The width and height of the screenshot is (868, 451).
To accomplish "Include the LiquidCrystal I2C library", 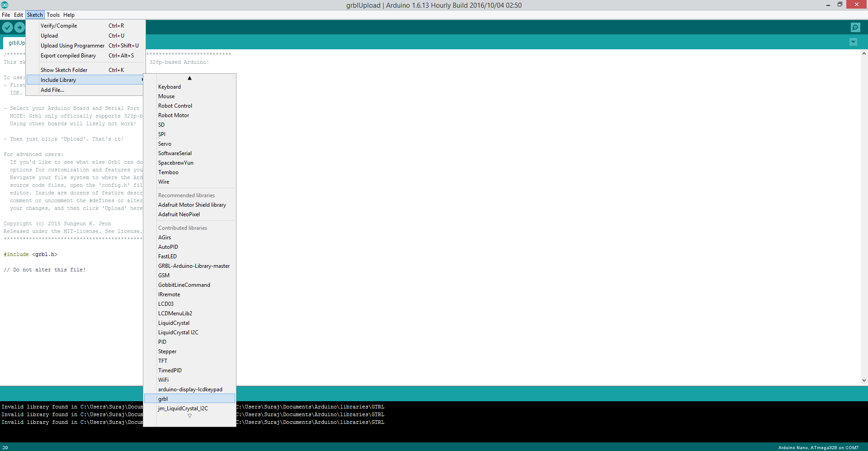I will (x=189, y=332).
